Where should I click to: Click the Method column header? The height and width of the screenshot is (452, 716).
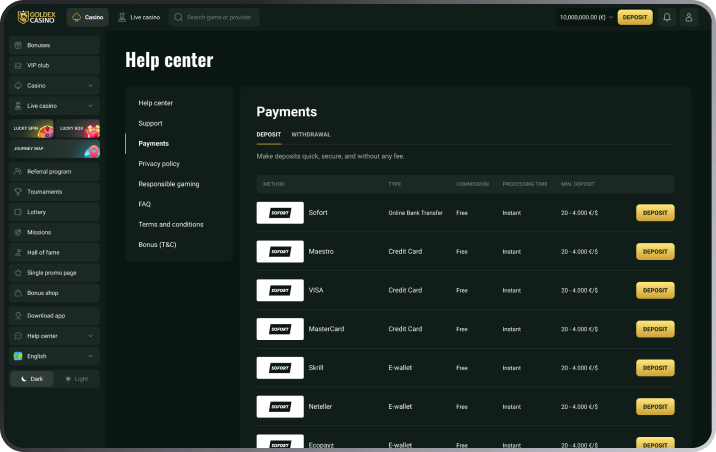[x=274, y=184]
